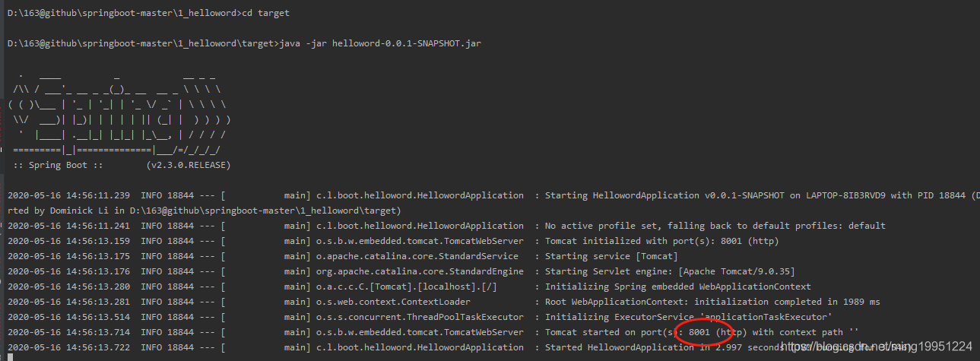The width and height of the screenshot is (980, 361).
Task: Click the [Apache Tomcat/9.0.35] servlet engine text
Action: pos(732,271)
